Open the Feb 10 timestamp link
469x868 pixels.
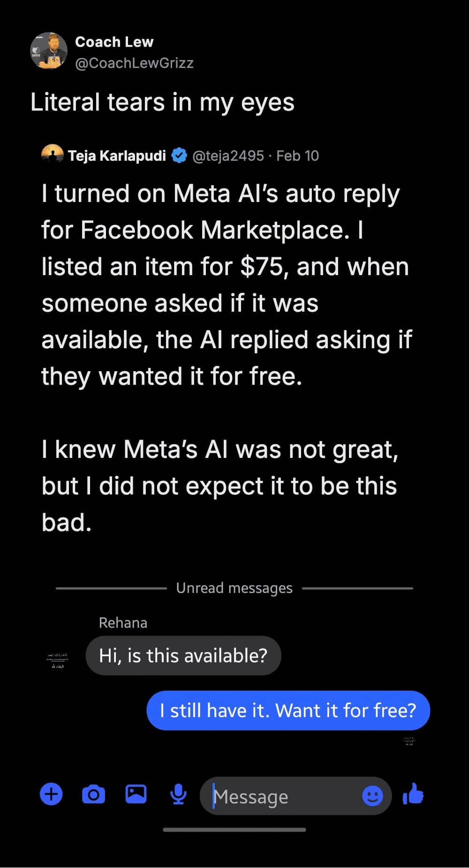[299, 155]
